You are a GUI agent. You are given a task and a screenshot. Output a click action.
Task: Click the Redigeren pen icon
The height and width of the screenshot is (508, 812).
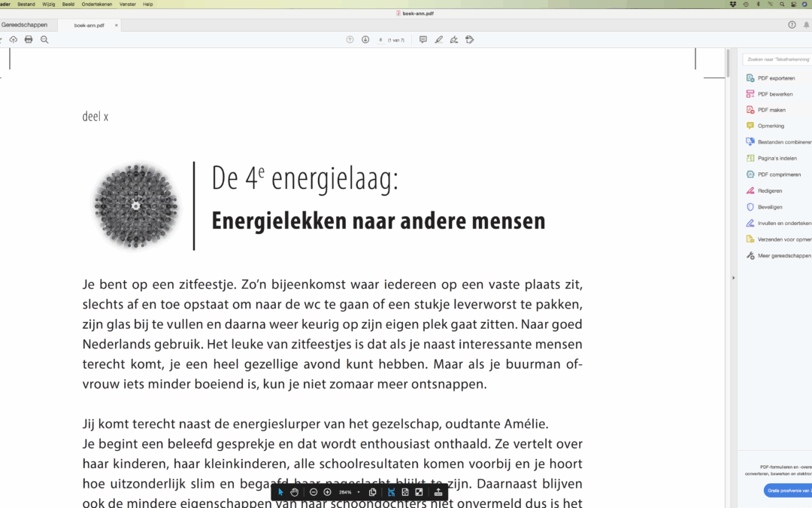(x=750, y=190)
